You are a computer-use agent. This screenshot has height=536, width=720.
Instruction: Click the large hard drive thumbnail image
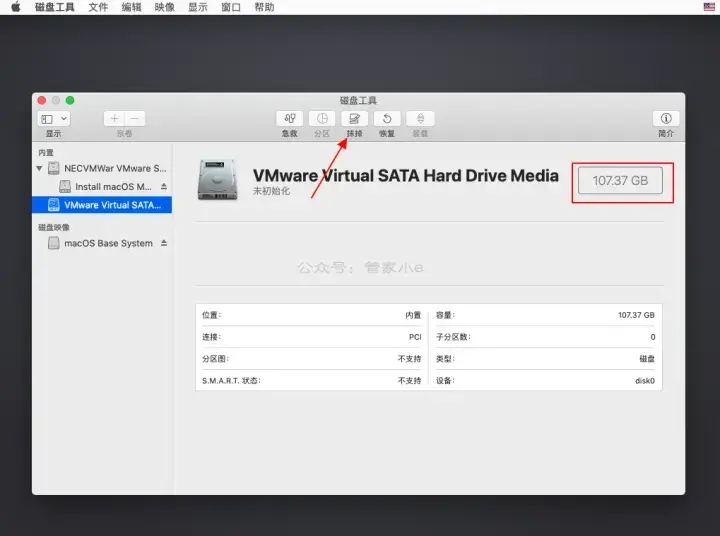(218, 180)
